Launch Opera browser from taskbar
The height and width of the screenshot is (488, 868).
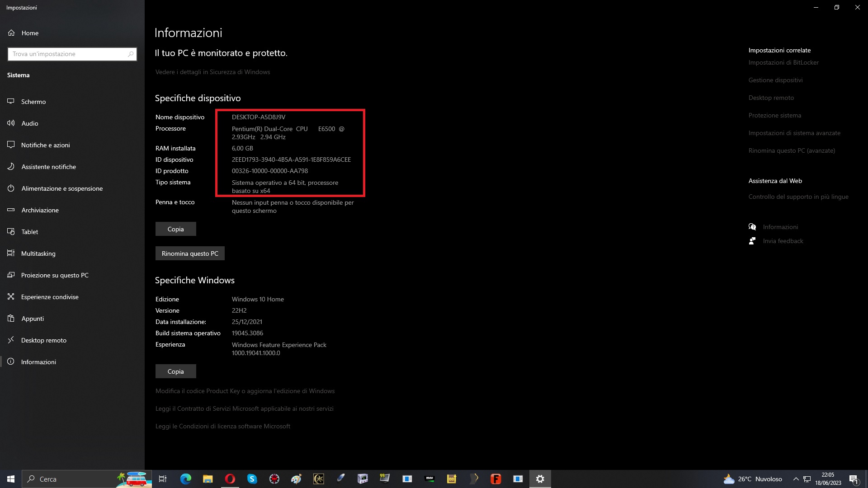230,479
